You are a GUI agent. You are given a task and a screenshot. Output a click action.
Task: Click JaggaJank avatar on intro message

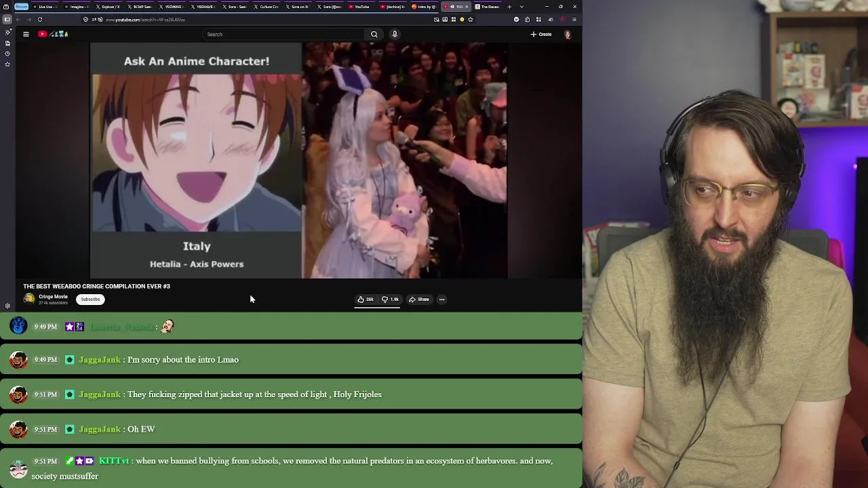(x=18, y=360)
